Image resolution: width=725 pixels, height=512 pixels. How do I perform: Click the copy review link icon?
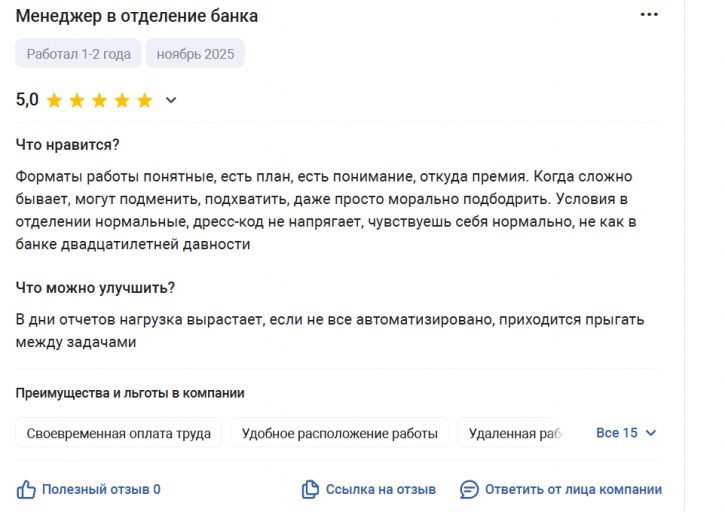click(310, 489)
